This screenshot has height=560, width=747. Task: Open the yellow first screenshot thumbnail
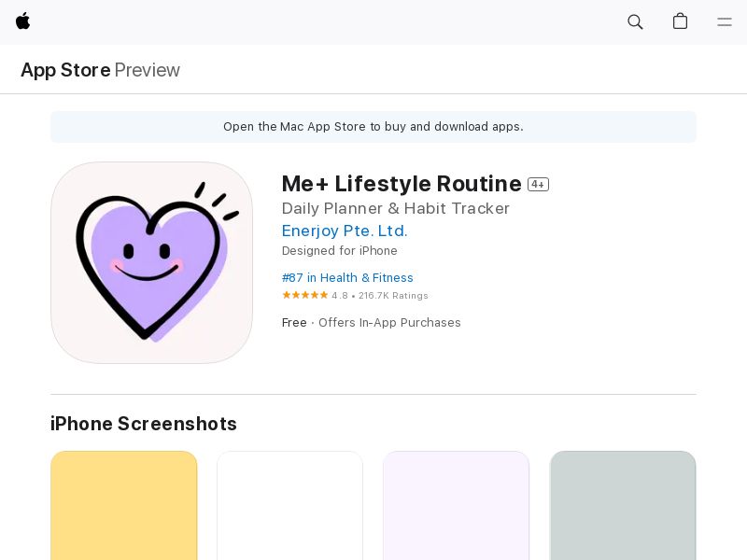coord(124,505)
